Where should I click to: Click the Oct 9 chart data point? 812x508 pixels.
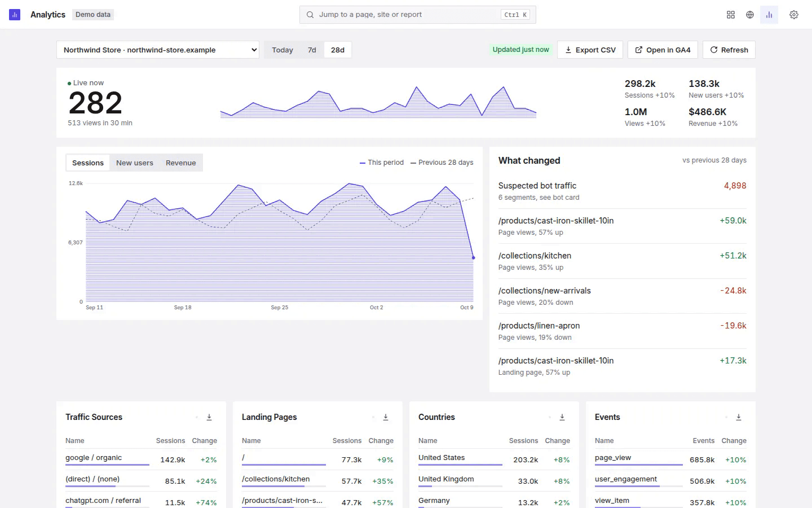(474, 257)
